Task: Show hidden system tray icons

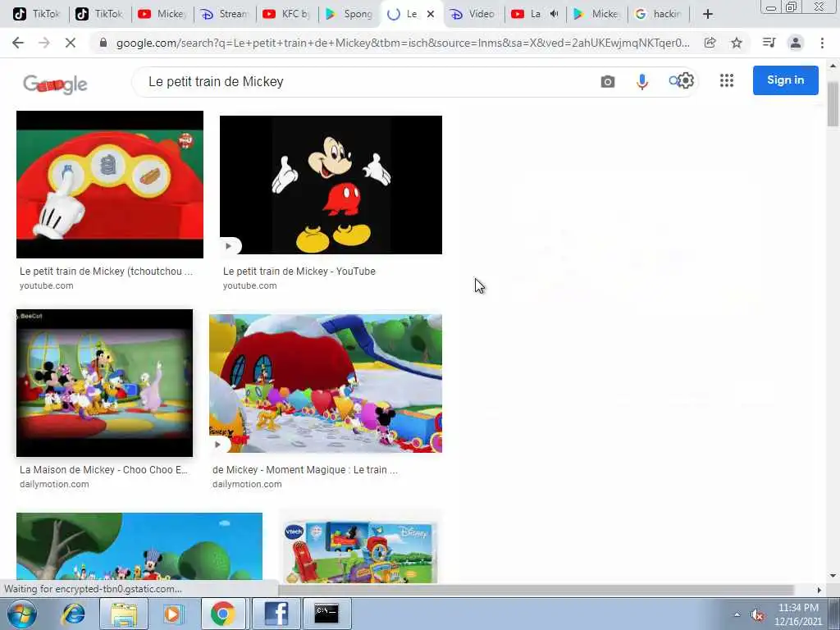Action: [737, 615]
